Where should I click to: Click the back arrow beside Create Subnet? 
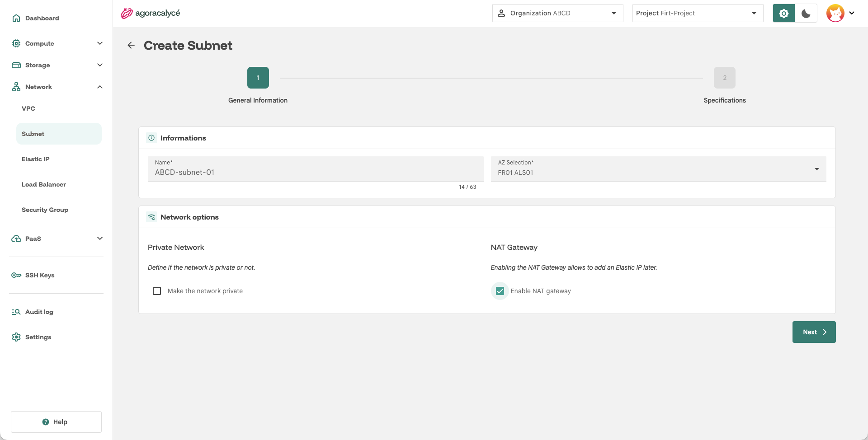point(131,45)
